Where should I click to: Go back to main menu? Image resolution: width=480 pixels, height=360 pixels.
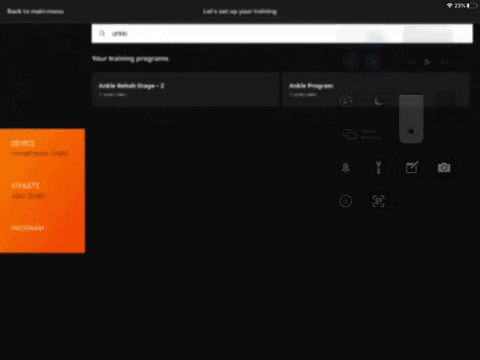35,11
